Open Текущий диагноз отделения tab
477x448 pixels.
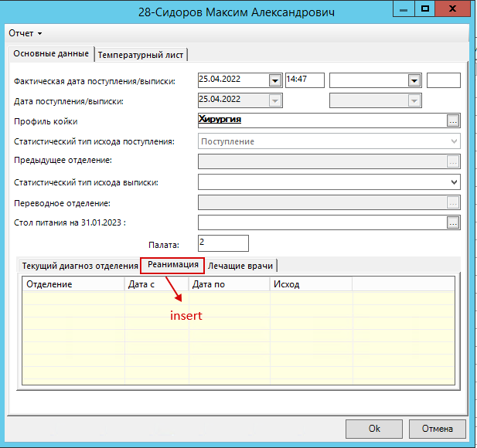click(80, 266)
